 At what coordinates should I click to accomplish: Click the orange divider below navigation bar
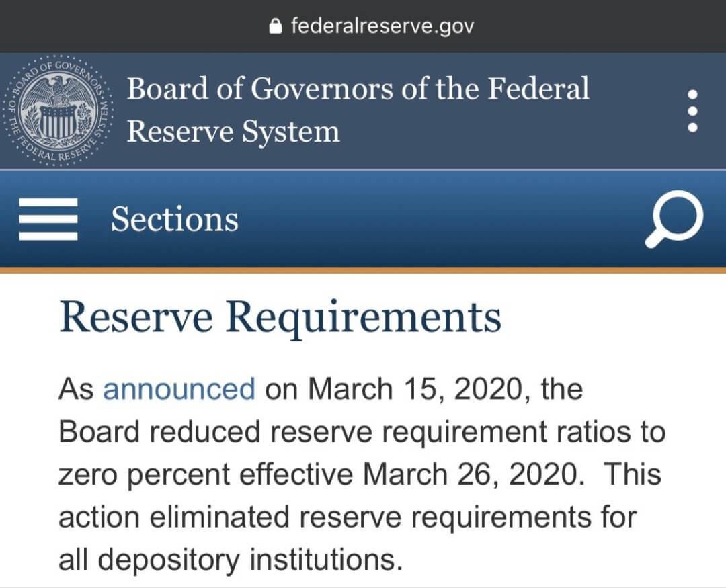(x=363, y=269)
